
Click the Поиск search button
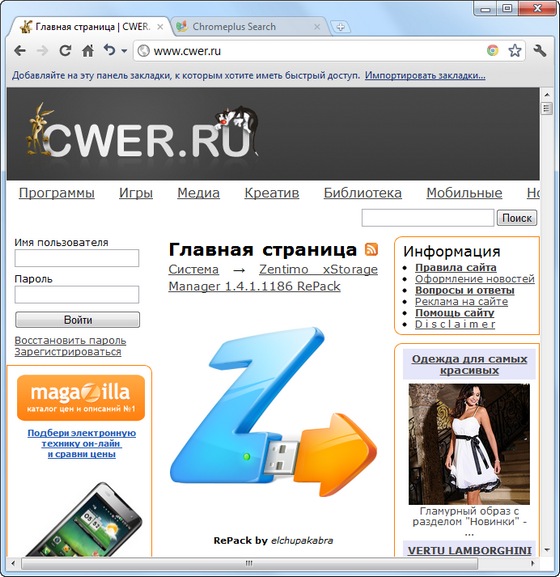click(x=517, y=218)
